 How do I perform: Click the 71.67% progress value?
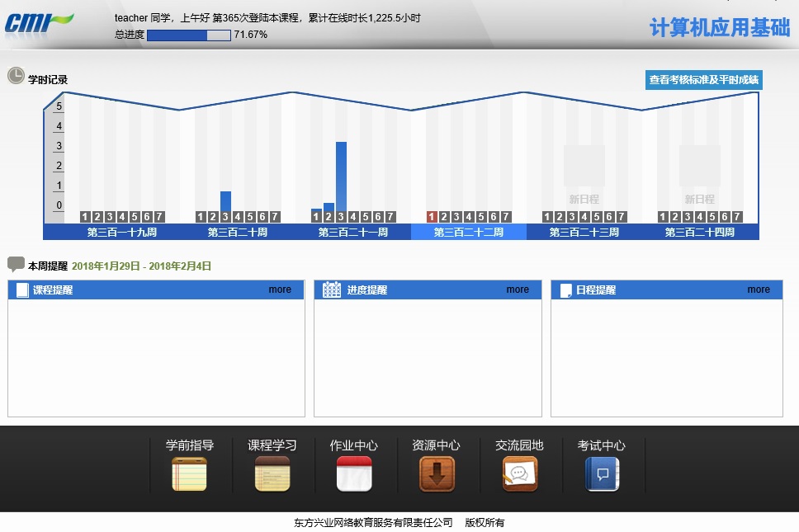[250, 35]
